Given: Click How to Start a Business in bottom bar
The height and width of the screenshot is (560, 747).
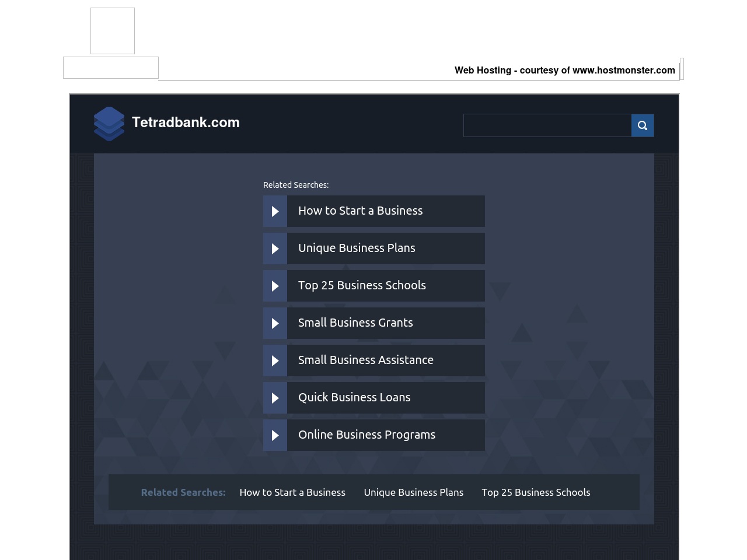Looking at the screenshot, I should click(292, 492).
